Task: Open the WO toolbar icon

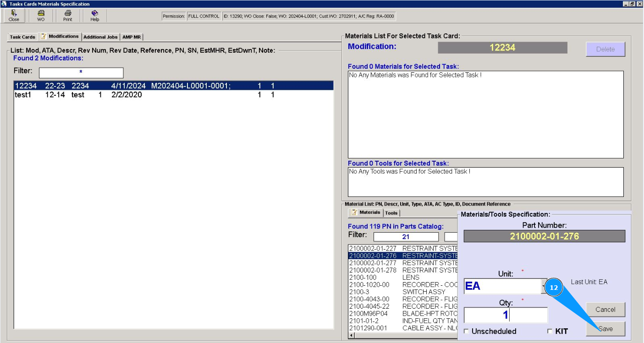Action: click(41, 16)
